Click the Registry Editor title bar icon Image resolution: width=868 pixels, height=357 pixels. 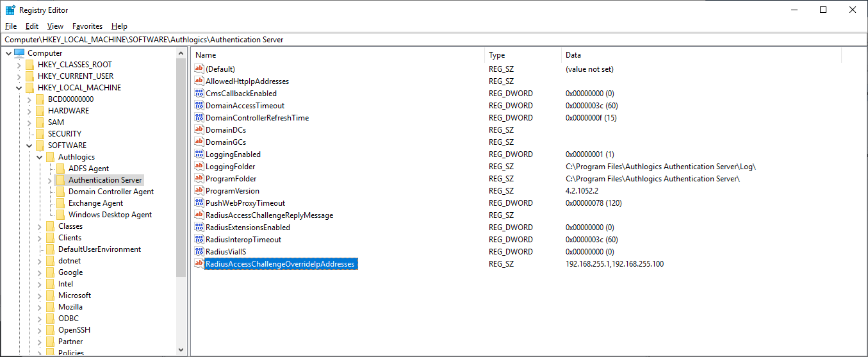click(11, 10)
